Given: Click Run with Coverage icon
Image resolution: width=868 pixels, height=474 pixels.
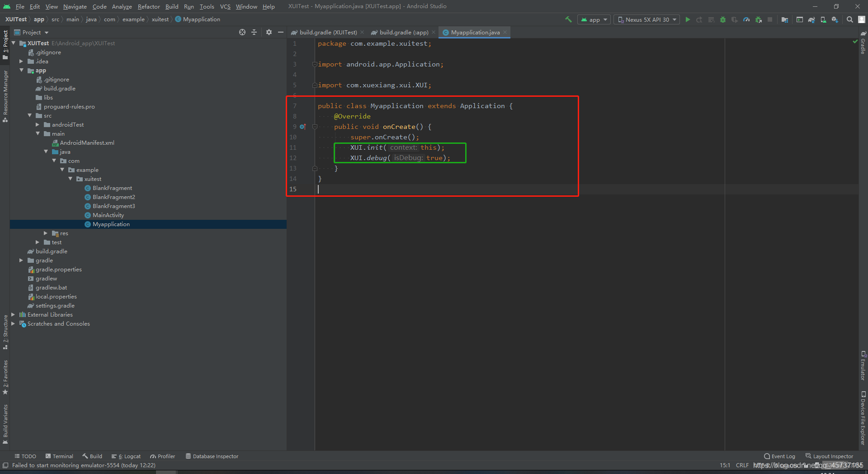Looking at the screenshot, I should pyautogui.click(x=735, y=19).
